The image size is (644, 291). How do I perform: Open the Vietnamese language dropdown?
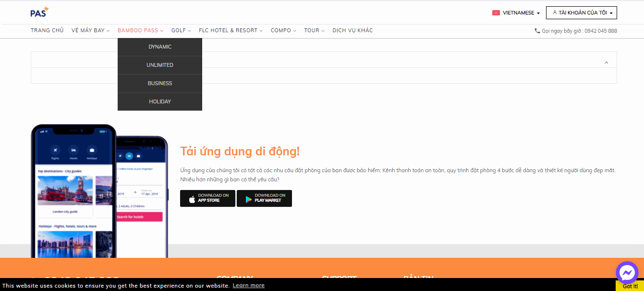(x=516, y=13)
